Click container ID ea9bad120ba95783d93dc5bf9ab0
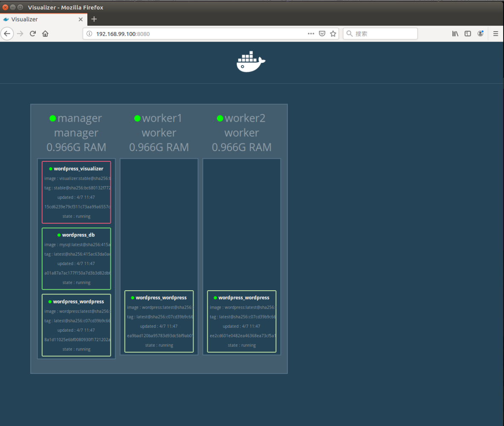The image size is (504, 426). coord(160,336)
